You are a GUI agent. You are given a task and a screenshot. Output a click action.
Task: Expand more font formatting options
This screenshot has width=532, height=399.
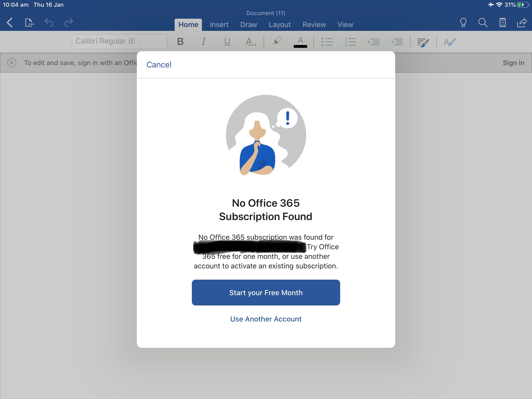coord(251,42)
